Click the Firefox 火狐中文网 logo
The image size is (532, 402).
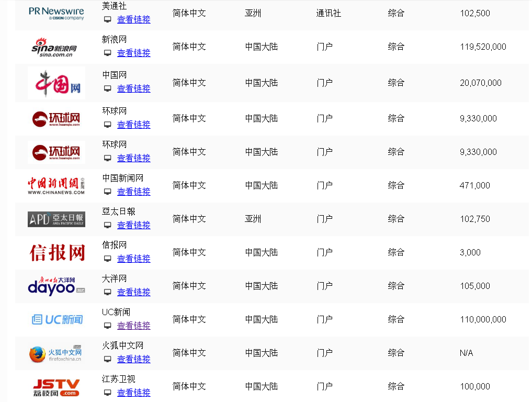55,353
